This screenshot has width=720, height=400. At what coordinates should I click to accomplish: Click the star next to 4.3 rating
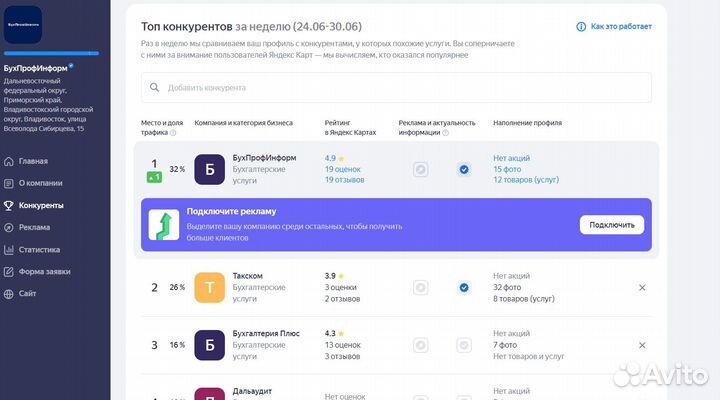[341, 333]
